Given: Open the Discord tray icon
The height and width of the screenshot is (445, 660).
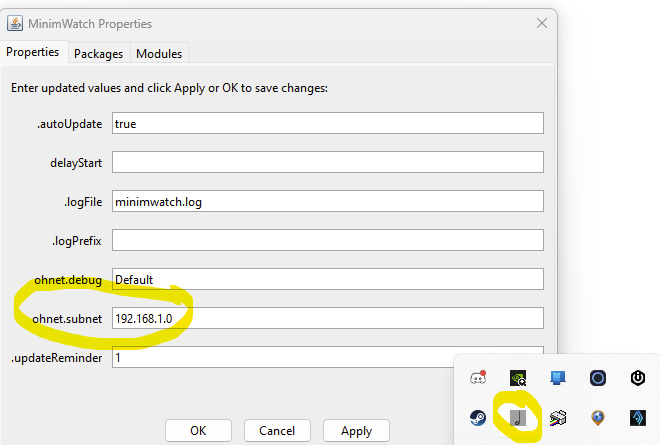Looking at the screenshot, I should [478, 378].
